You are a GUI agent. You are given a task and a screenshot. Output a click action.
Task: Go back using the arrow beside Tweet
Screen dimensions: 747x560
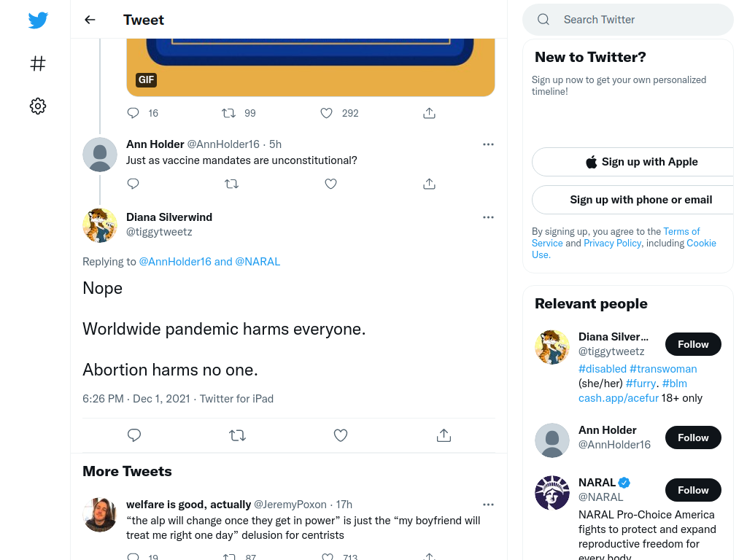pos(90,20)
